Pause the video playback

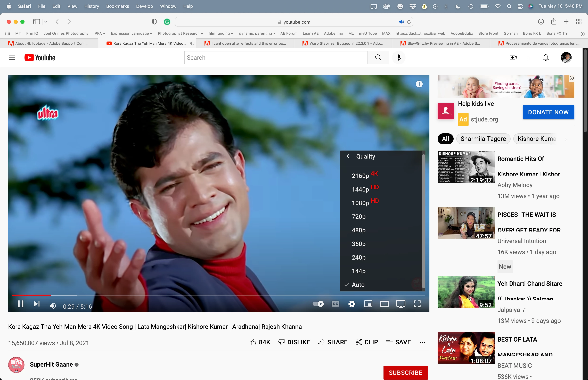click(20, 304)
